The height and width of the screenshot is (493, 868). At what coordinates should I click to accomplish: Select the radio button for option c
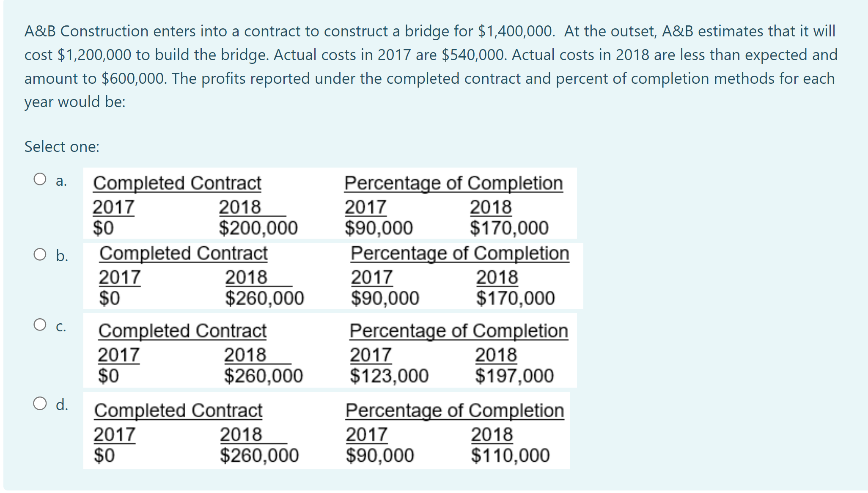(x=40, y=325)
